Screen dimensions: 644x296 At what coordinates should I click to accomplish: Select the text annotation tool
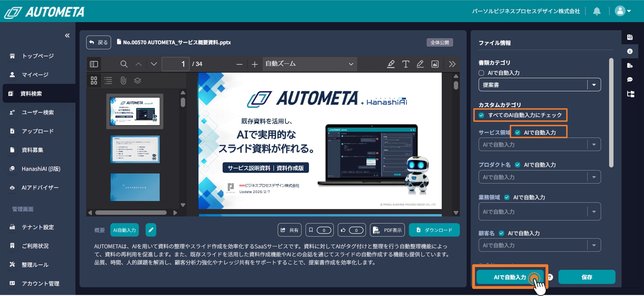pos(405,64)
